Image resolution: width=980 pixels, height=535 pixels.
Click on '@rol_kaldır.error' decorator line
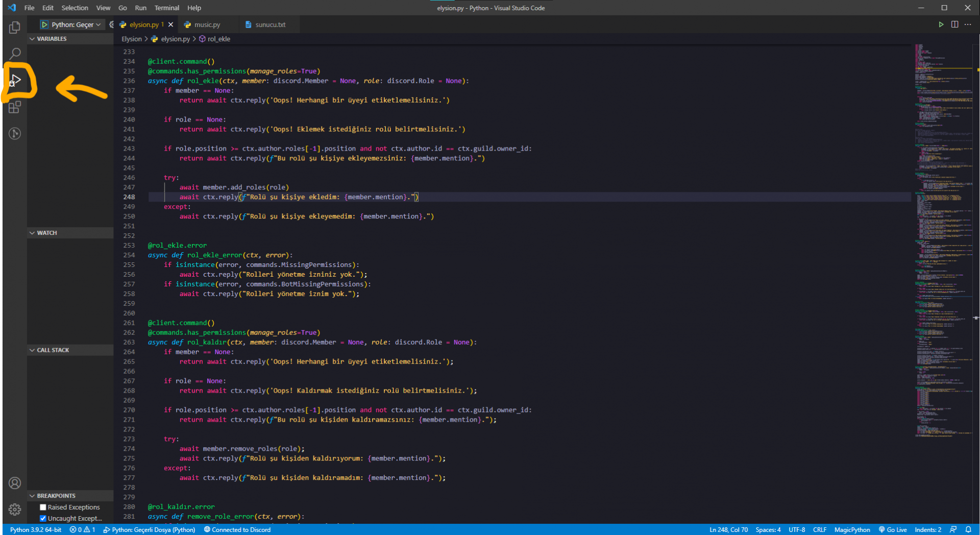pyautogui.click(x=181, y=506)
